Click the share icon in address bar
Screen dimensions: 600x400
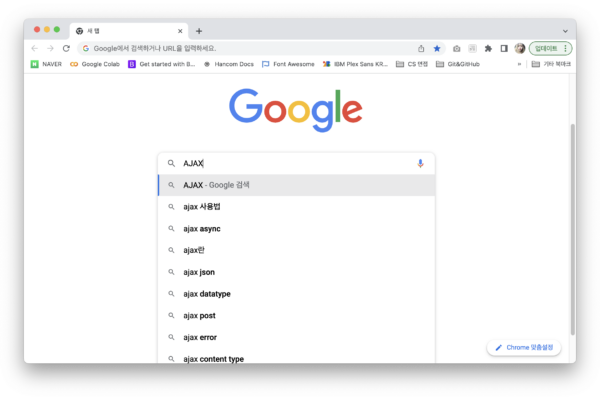tap(421, 49)
